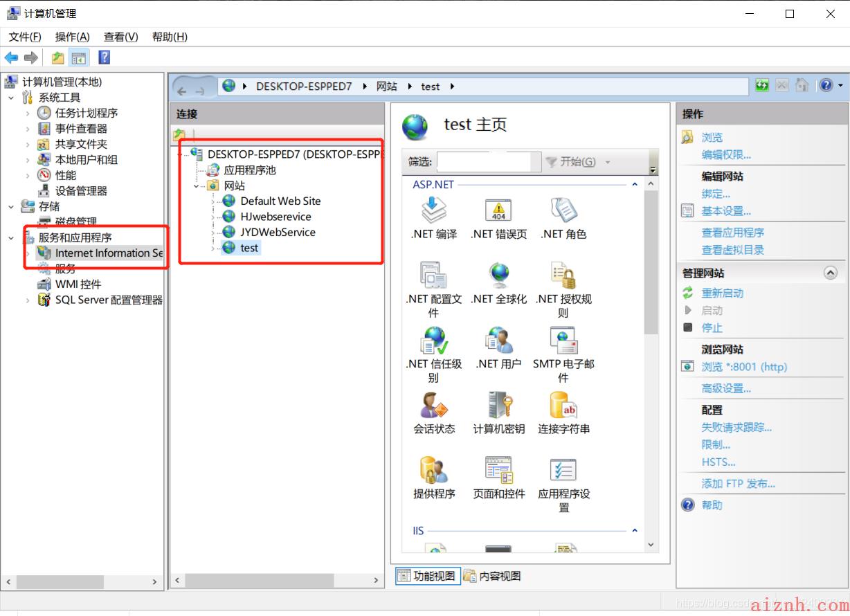Select the 设备管理器 node
Viewport: 850px width, 616px height.
pyautogui.click(x=81, y=190)
